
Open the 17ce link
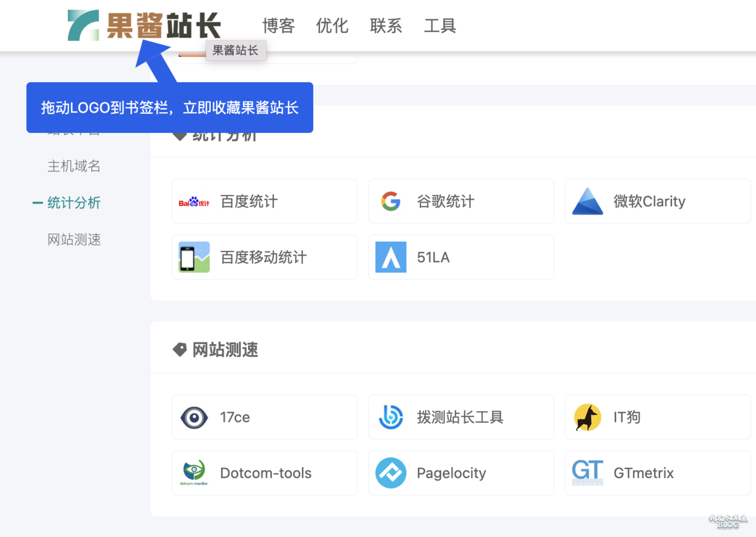pyautogui.click(x=235, y=417)
